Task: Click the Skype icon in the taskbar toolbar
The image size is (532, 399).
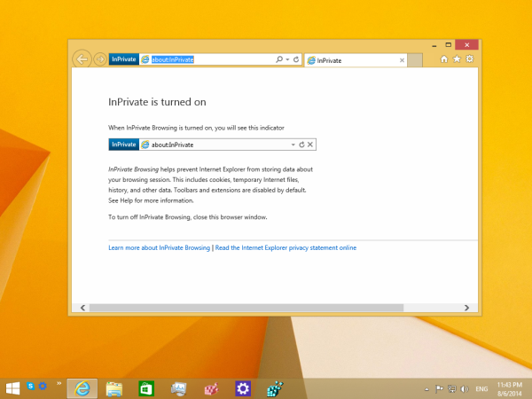Action: pos(31,386)
